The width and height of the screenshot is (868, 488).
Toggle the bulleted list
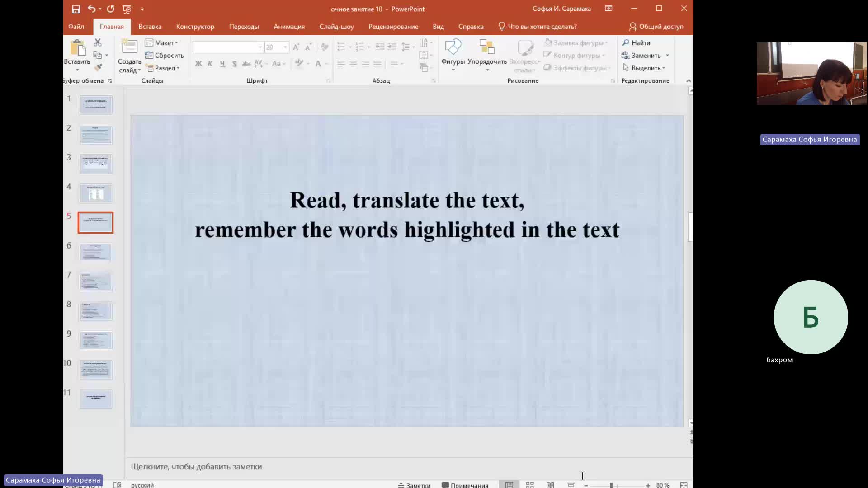pyautogui.click(x=341, y=47)
